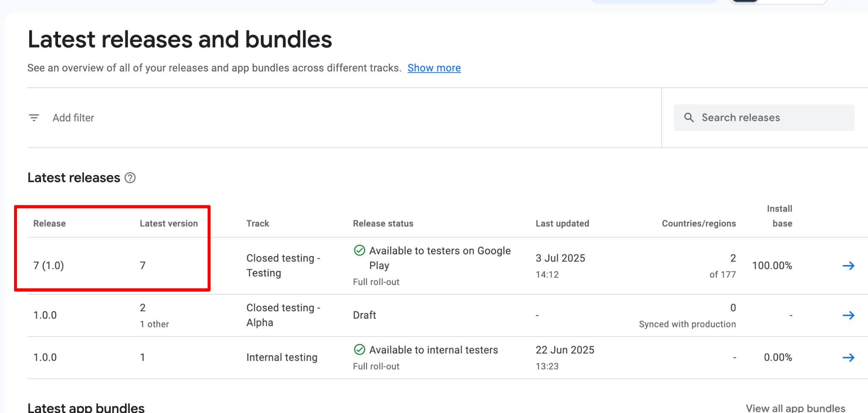Click the Release column header
The width and height of the screenshot is (868, 413).
click(50, 223)
